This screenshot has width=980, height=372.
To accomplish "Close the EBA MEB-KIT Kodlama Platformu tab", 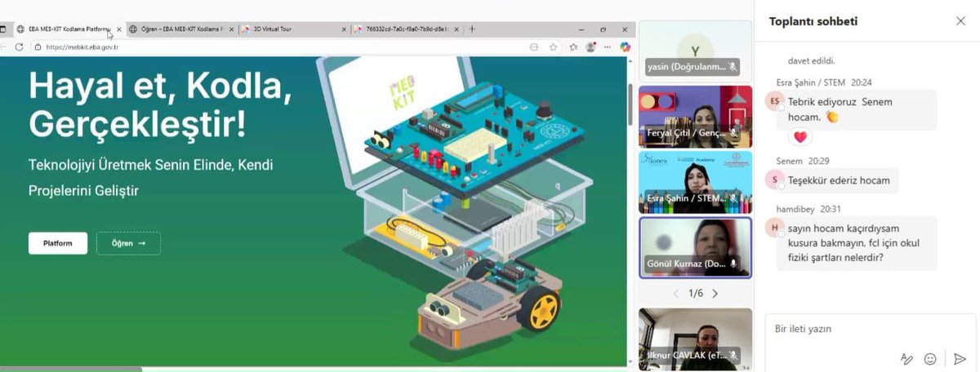I will point(119,29).
